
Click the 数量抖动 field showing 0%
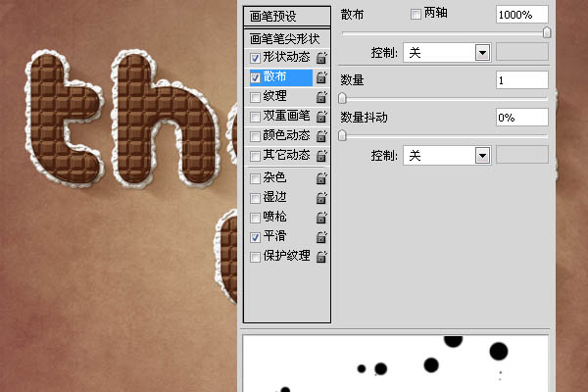[522, 118]
